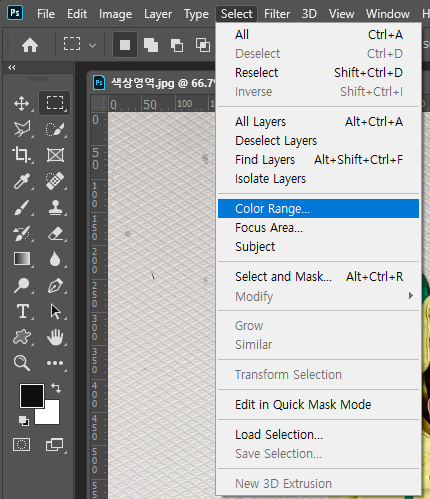Open the Type menu
430x499 pixels.
click(x=196, y=14)
